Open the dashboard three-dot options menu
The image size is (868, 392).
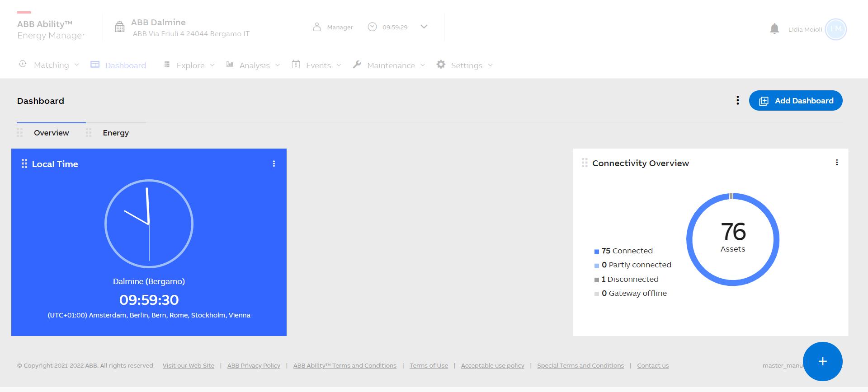(738, 100)
